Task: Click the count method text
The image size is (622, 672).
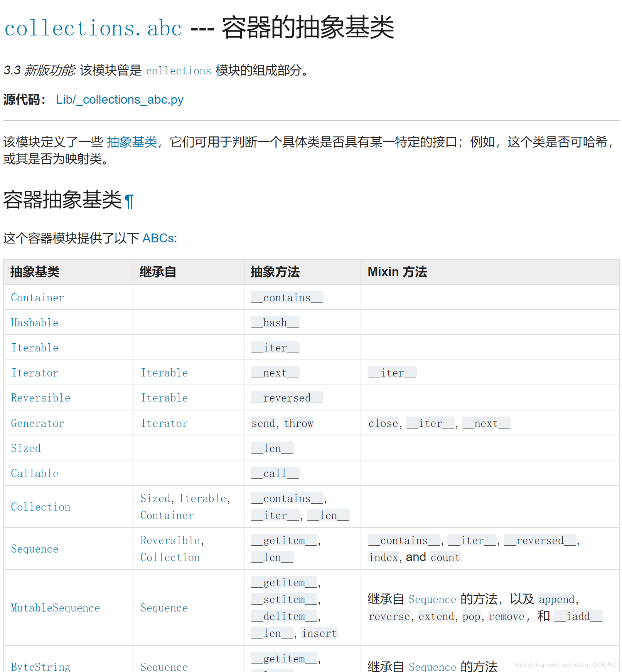Action: (445, 557)
